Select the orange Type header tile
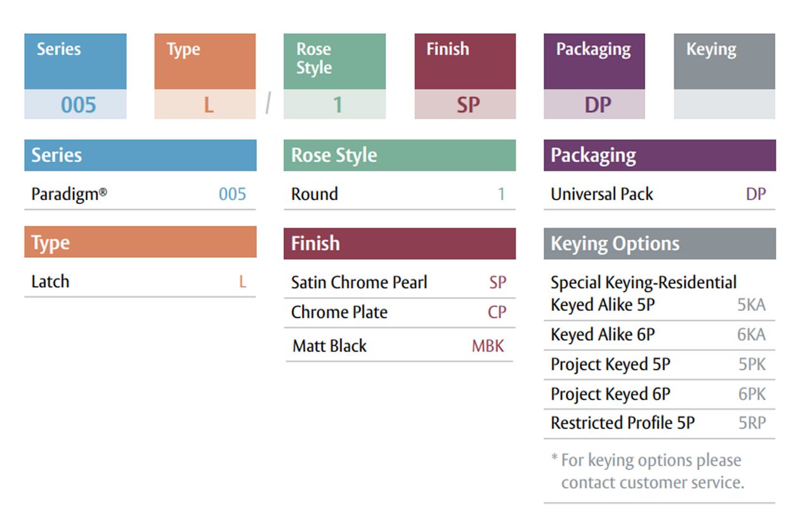The width and height of the screenshot is (812, 513). pyautogui.click(x=205, y=62)
